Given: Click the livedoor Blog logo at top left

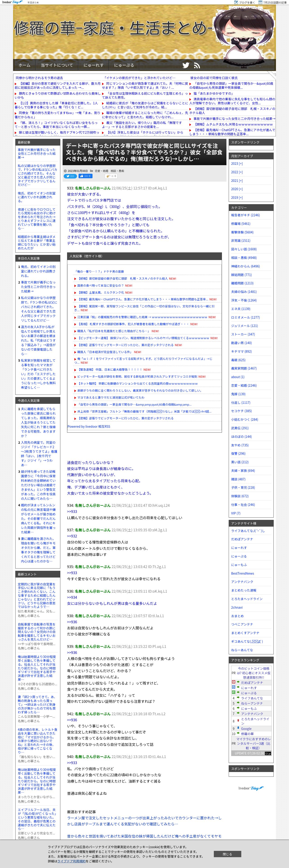Looking at the screenshot, I should pyautogui.click(x=13, y=2).
